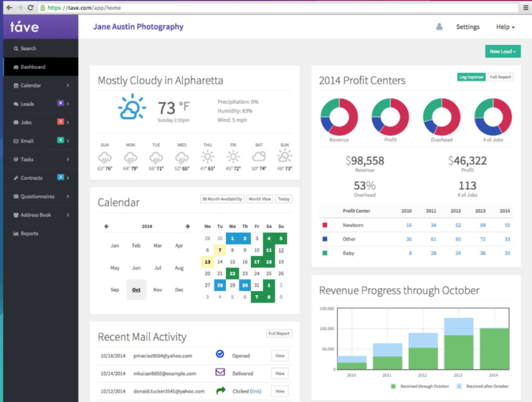This screenshot has width=532, height=402.
Task: Click the Search field in sidebar
Action: point(41,49)
